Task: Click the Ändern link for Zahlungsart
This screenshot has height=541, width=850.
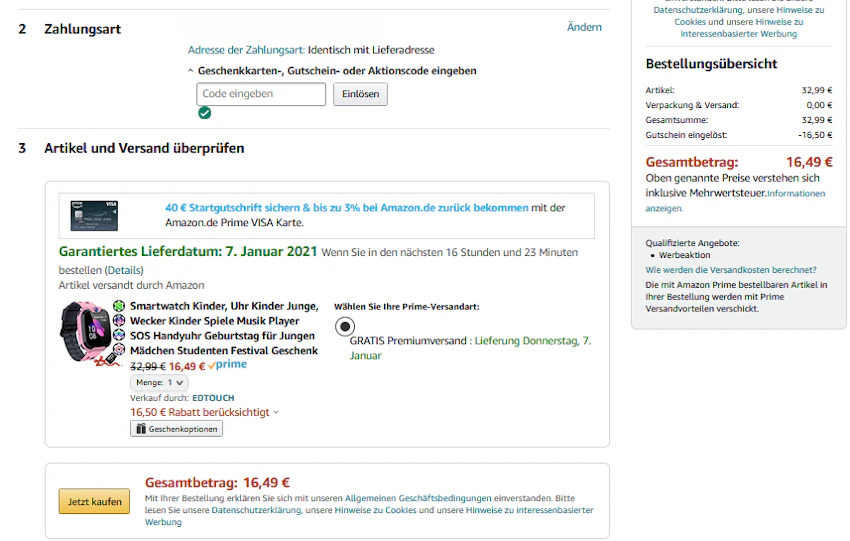Action: (x=584, y=27)
